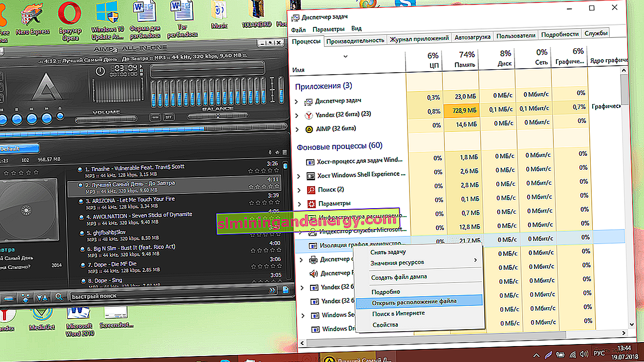Screen dimensions: 644x362
Task: Select the Default playlist tab in AIMP
Action: tap(19, 148)
